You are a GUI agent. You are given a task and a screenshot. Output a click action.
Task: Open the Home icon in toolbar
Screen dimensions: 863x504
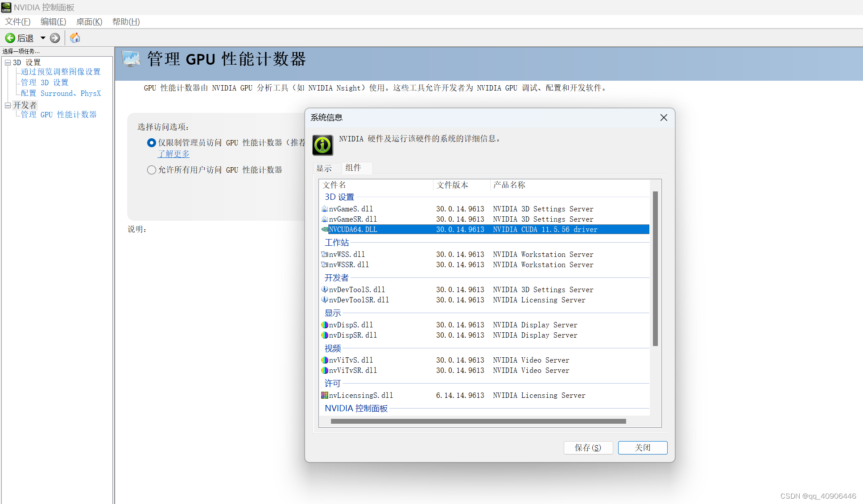coord(75,38)
